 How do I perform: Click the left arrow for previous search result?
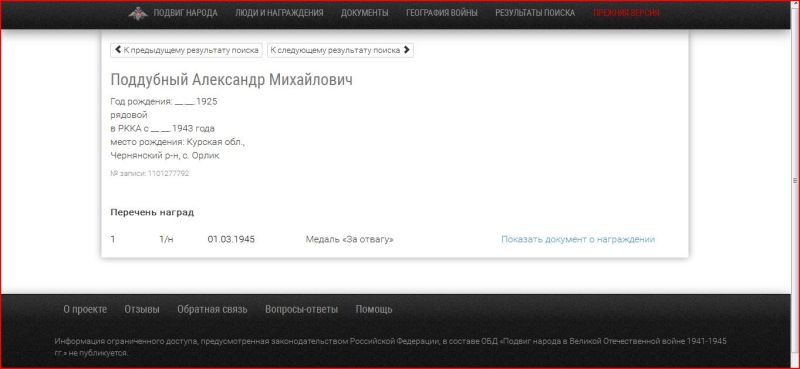118,50
